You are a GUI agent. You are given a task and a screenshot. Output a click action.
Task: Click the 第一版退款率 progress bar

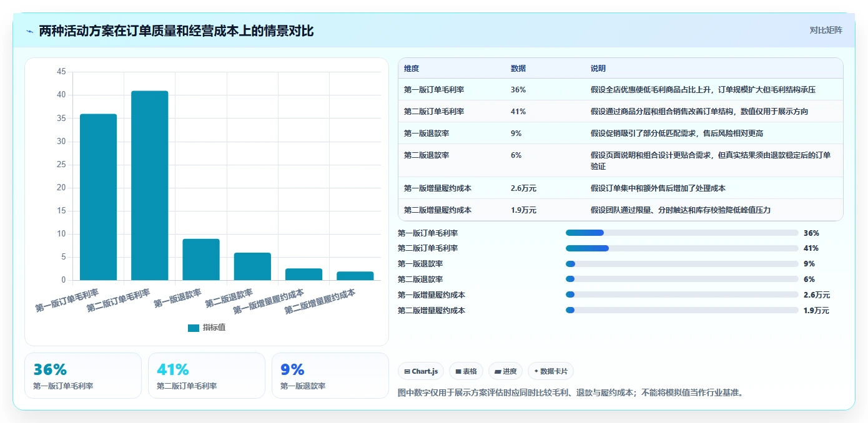click(x=682, y=264)
